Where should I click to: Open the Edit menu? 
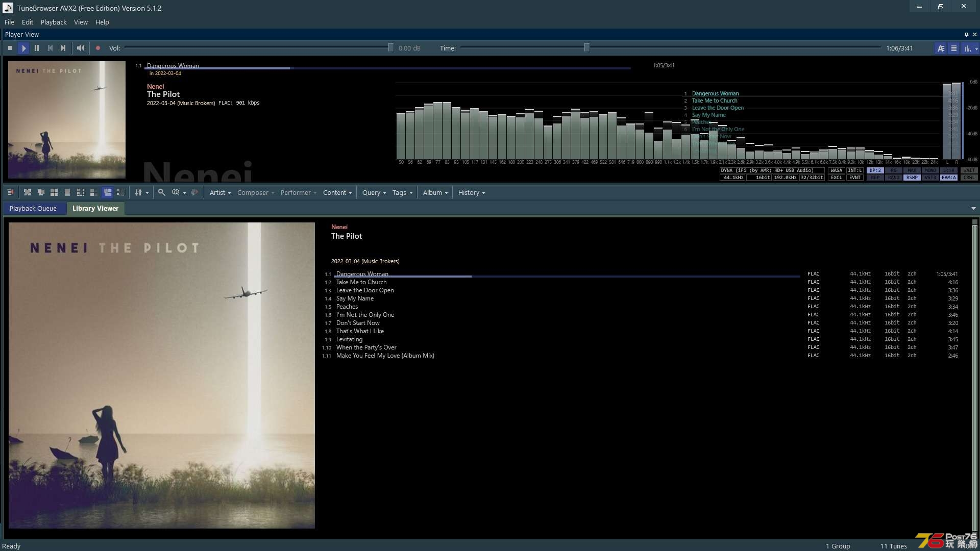(x=28, y=22)
